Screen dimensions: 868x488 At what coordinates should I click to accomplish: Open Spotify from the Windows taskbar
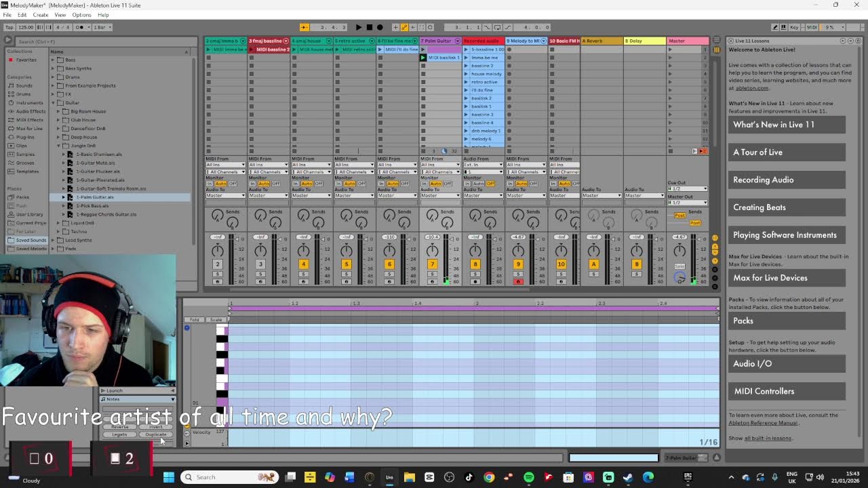click(x=528, y=477)
